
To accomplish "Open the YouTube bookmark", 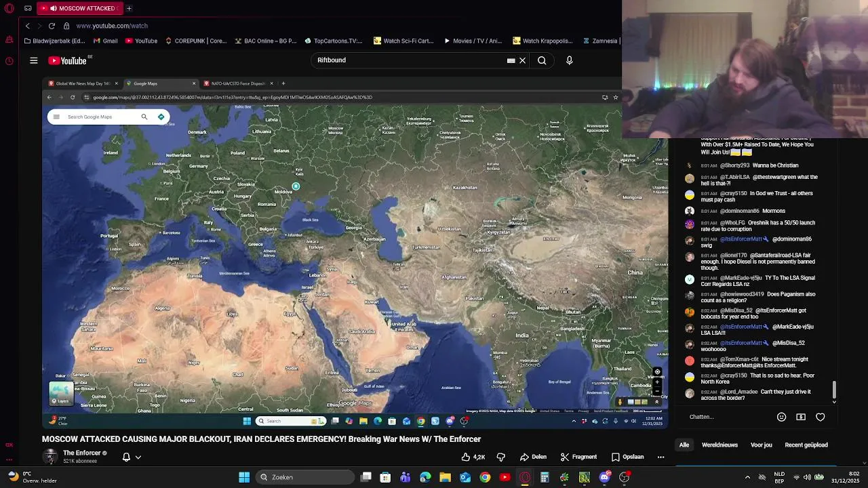I will click(140, 41).
